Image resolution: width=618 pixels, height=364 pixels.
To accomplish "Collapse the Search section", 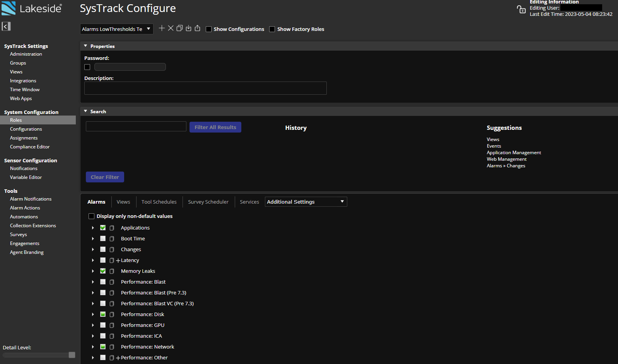I will [85, 111].
